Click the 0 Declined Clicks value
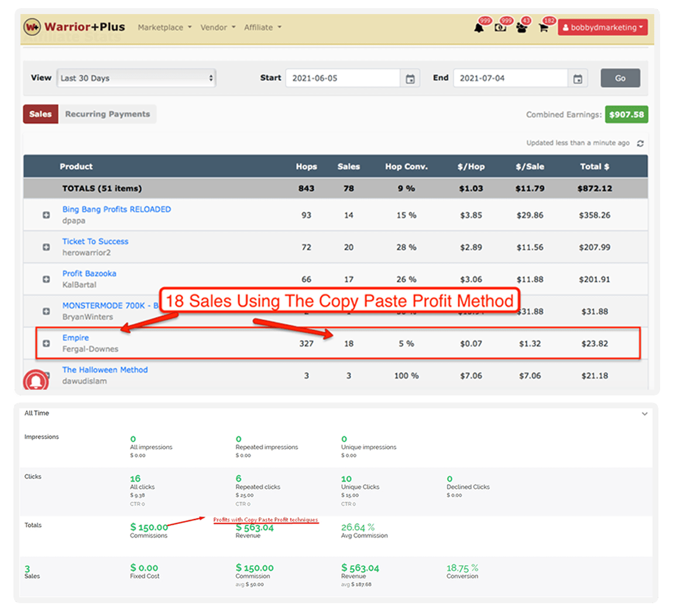Image resolution: width=673 pixels, height=616 pixels. click(449, 479)
